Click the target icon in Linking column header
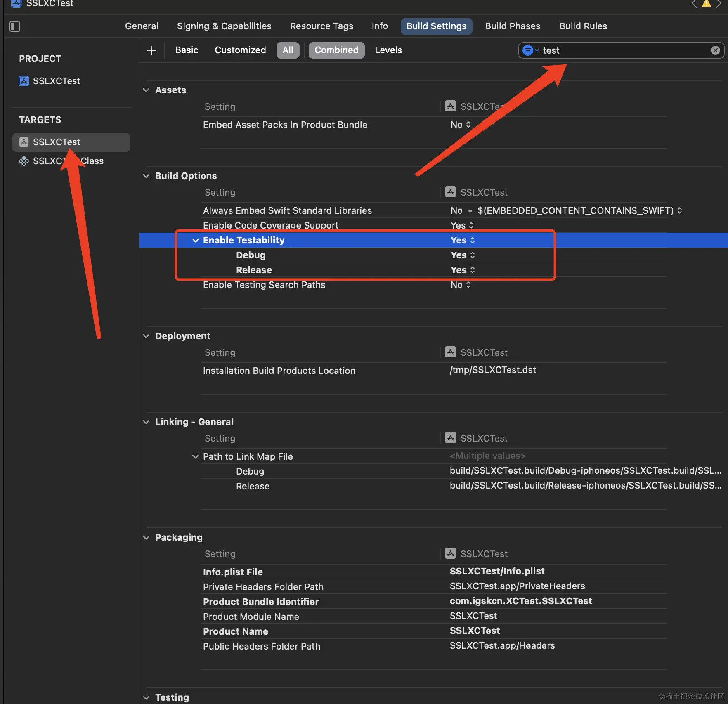 point(450,438)
